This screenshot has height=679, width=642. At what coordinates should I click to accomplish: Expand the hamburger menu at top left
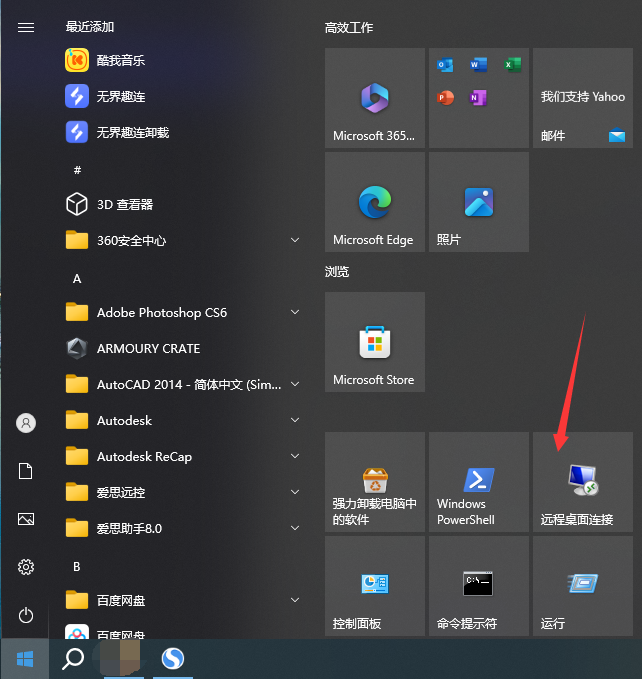(26, 28)
